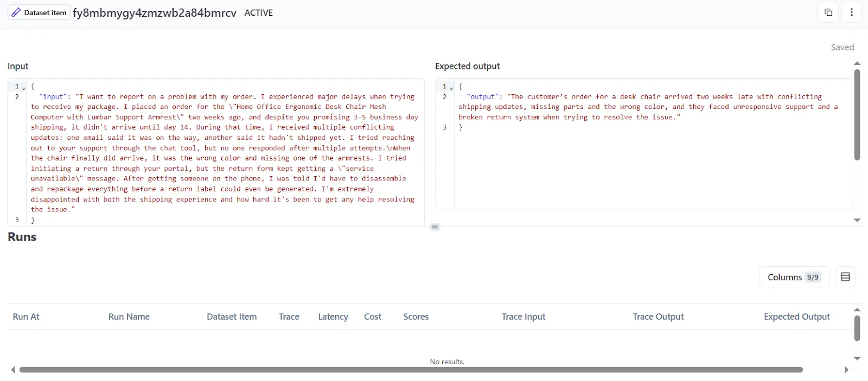Click the drag handle between the editor panels

pyautogui.click(x=435, y=227)
